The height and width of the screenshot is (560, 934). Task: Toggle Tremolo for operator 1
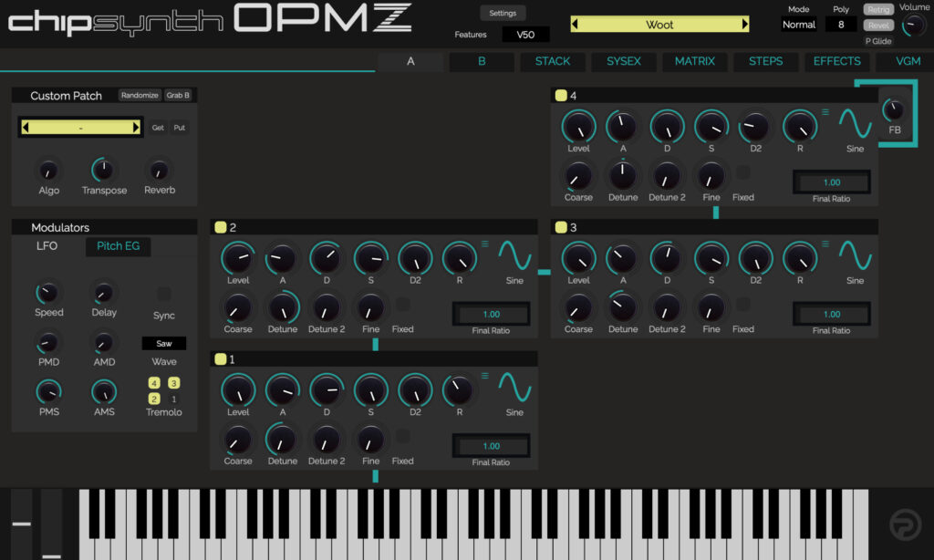(x=173, y=399)
